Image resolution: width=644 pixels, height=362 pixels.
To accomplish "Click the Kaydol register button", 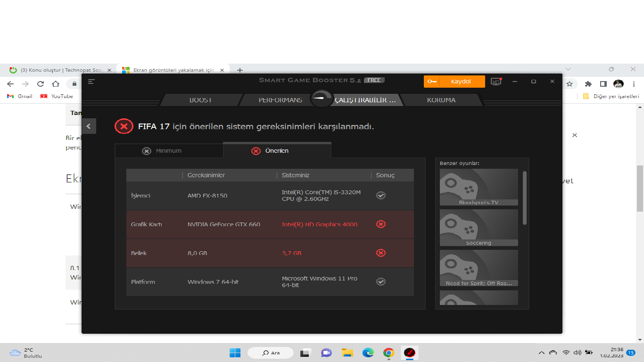I will pos(454,82).
